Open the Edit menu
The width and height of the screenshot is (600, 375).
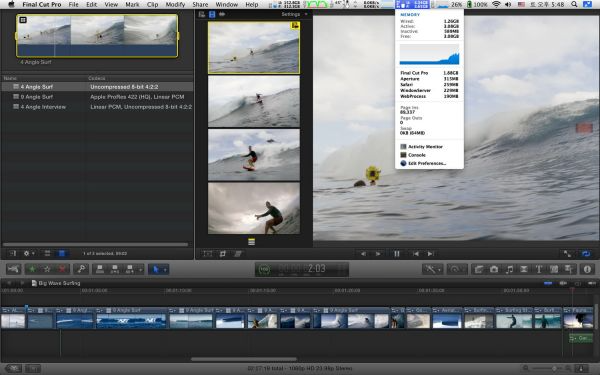91,5
